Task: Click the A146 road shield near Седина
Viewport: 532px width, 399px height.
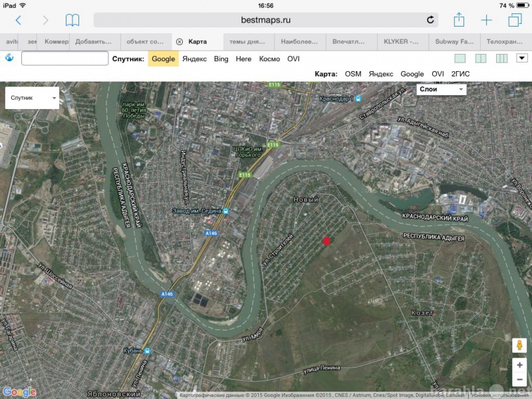Action: click(x=211, y=233)
